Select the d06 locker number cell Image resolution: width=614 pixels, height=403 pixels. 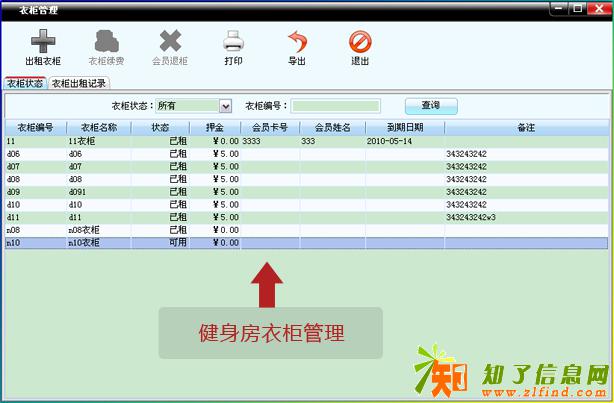[36, 154]
